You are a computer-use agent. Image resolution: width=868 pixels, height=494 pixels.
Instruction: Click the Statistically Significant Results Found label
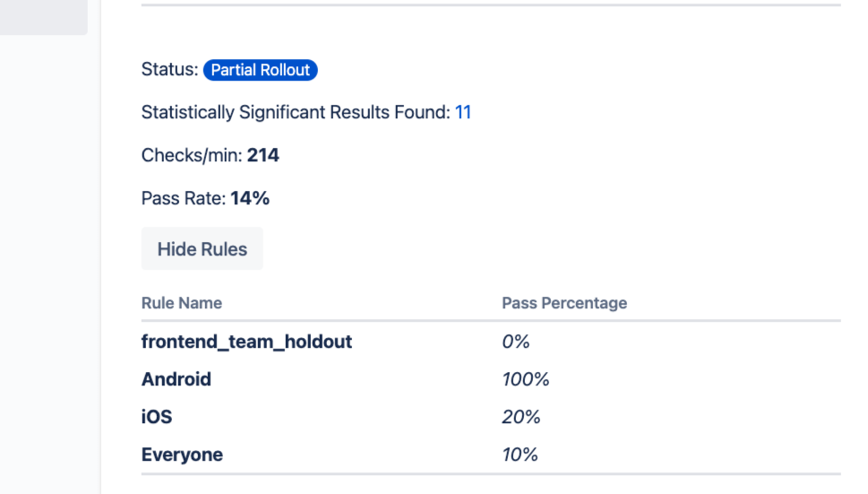click(x=296, y=112)
